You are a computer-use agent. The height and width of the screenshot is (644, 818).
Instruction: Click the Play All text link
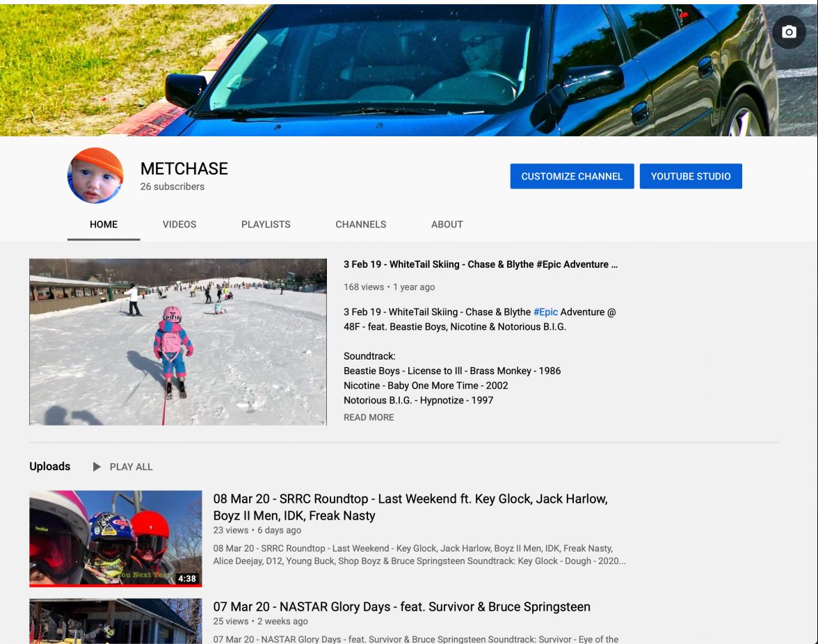click(131, 467)
